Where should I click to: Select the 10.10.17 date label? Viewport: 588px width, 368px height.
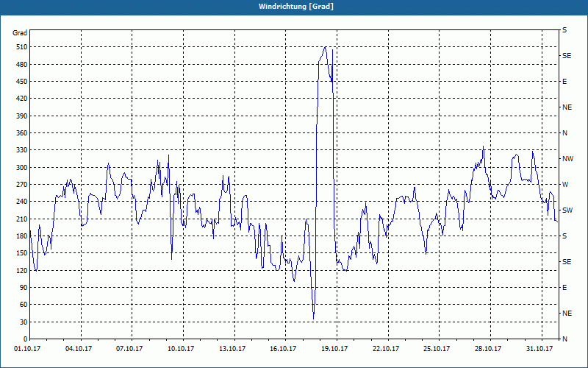click(x=181, y=349)
